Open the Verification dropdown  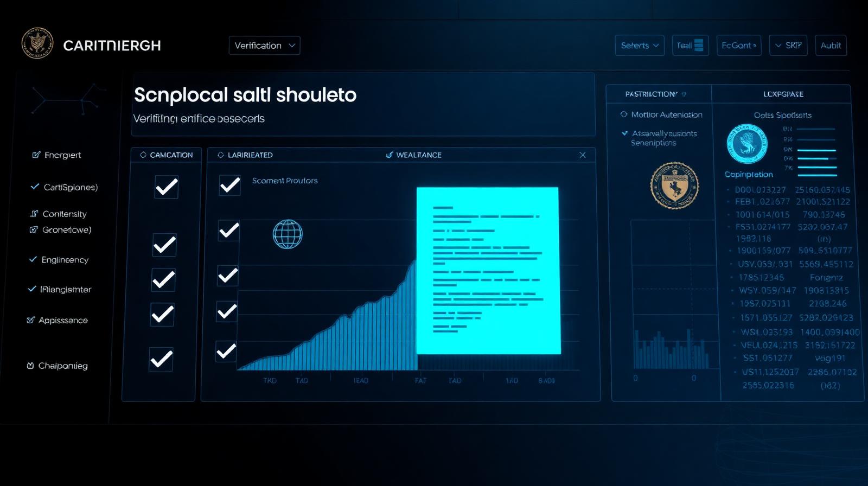[264, 46]
